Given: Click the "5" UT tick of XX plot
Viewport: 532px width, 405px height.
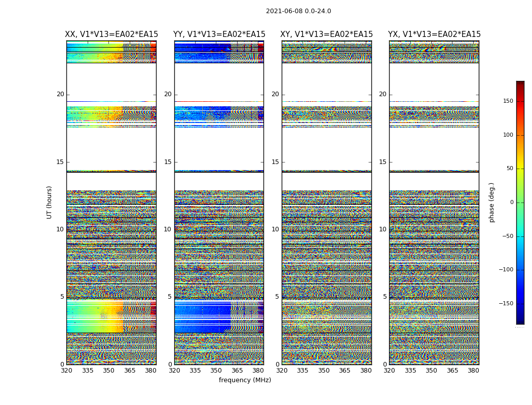Looking at the screenshot, I should [62, 297].
